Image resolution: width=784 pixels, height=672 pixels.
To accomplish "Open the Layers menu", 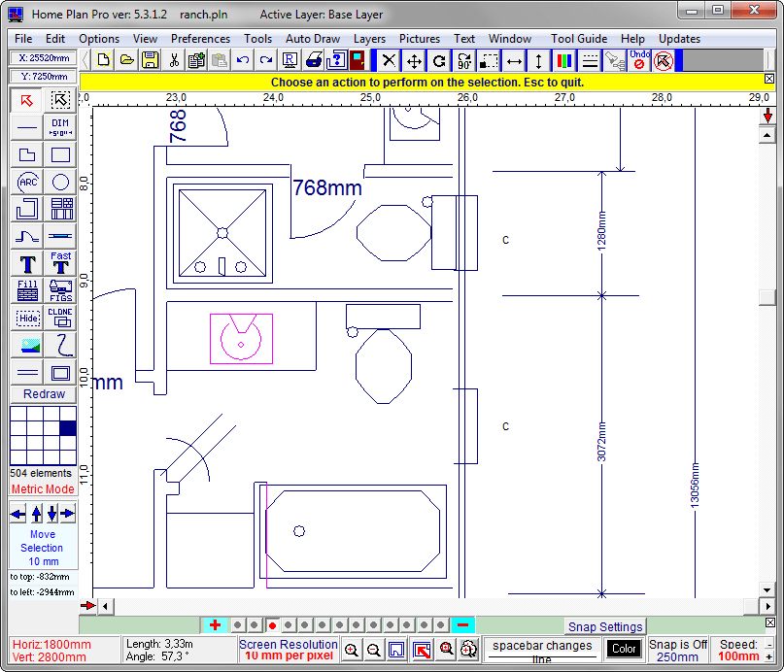I will coord(369,39).
